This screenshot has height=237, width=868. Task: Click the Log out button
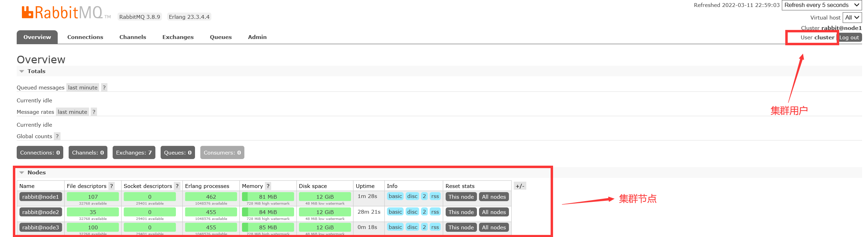[x=849, y=37]
